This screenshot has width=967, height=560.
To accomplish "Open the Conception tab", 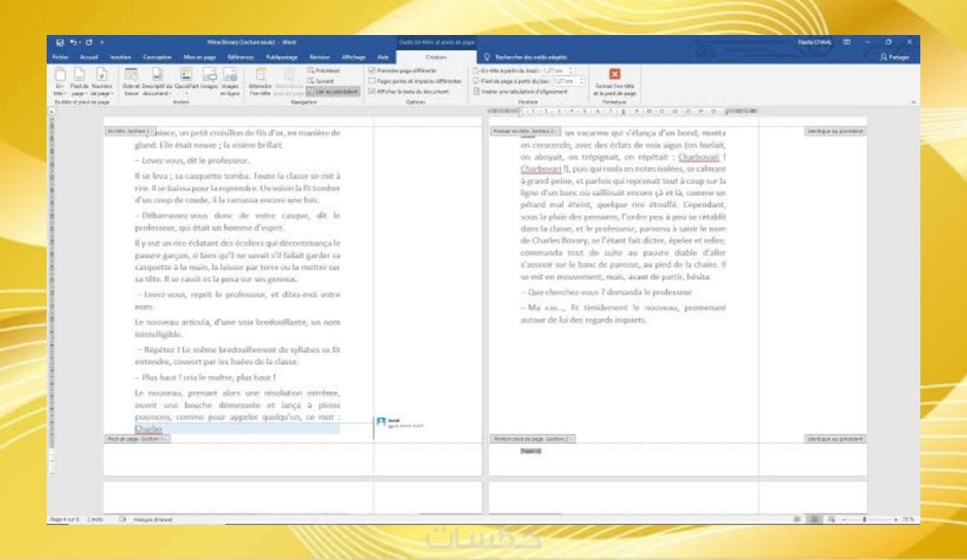I will pos(156,57).
